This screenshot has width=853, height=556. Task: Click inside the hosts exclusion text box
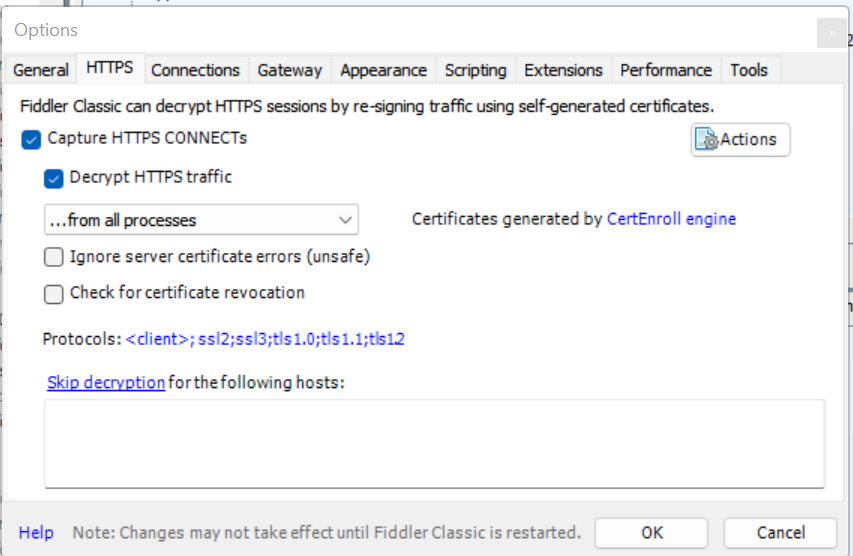click(434, 443)
